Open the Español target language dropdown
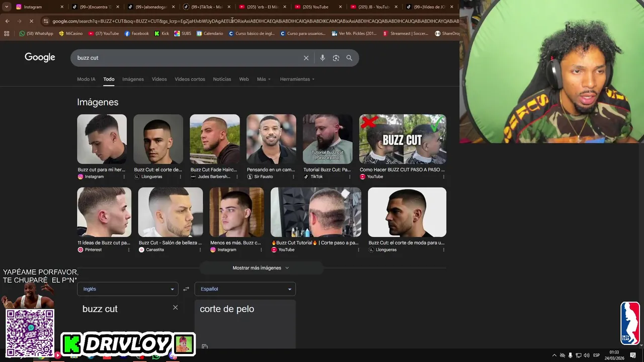 click(245, 289)
